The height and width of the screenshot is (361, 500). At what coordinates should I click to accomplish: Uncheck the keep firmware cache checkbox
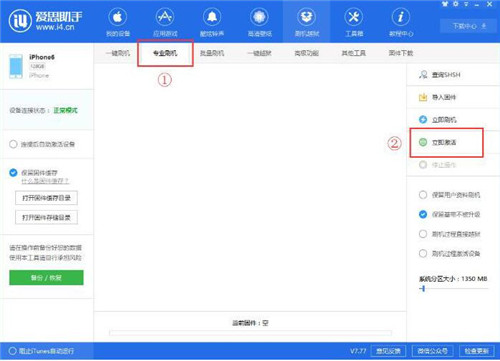click(x=13, y=173)
